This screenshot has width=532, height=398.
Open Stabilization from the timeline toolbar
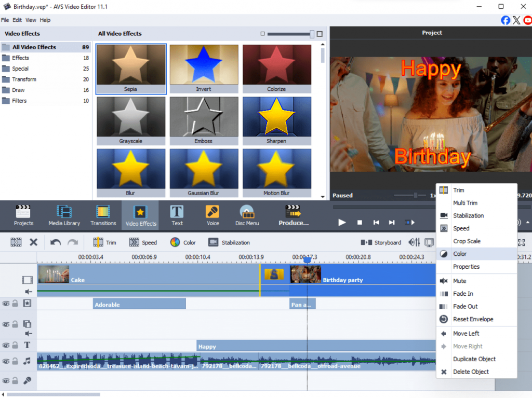point(229,242)
